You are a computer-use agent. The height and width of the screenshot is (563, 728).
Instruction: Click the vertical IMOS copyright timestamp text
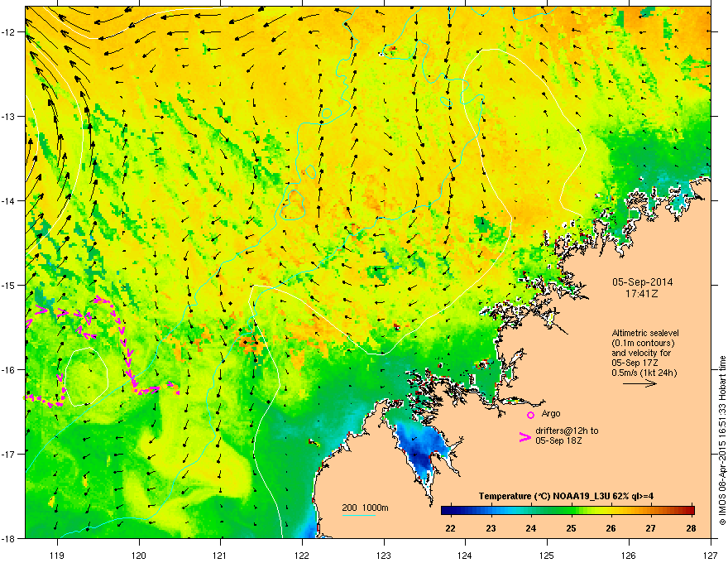pyautogui.click(x=722, y=440)
